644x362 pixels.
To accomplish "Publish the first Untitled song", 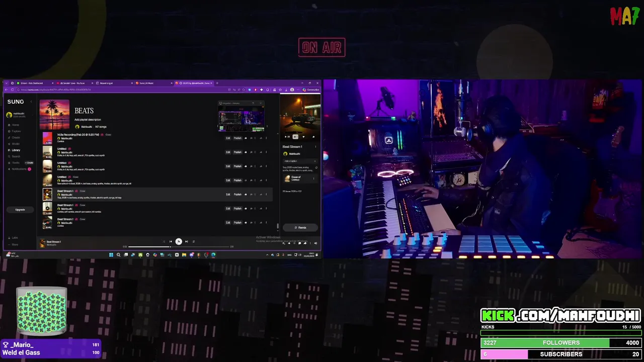I will (x=237, y=152).
